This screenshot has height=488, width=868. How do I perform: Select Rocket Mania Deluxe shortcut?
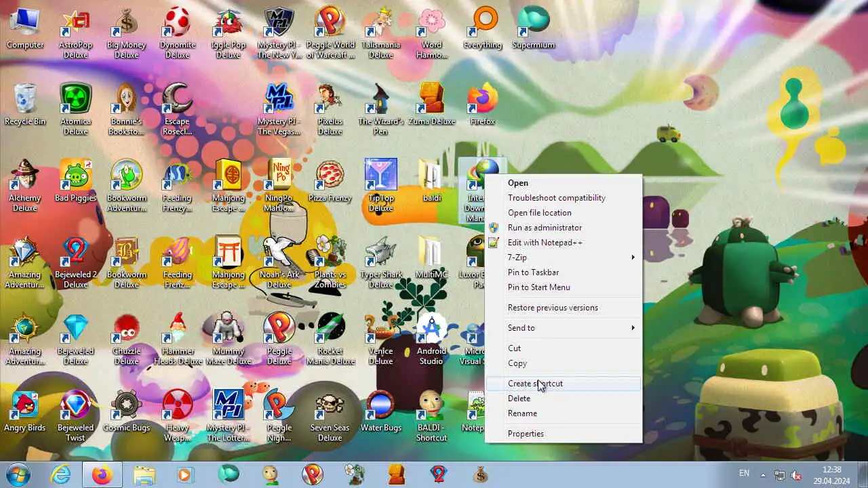(330, 340)
